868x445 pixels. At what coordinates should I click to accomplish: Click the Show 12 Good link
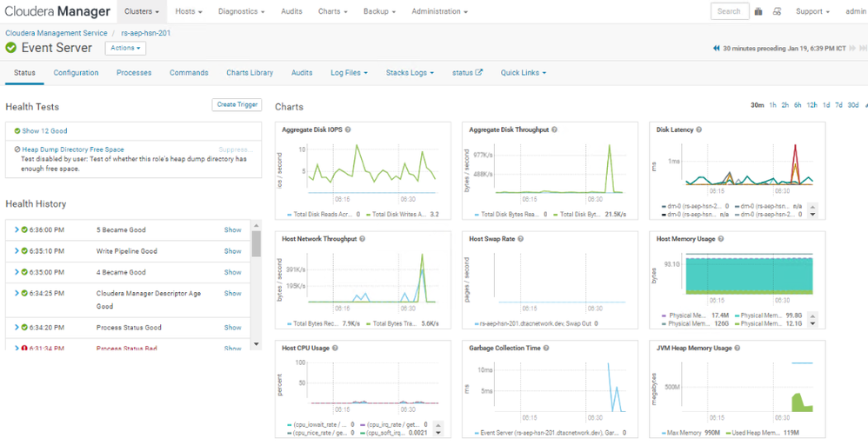[x=43, y=131]
